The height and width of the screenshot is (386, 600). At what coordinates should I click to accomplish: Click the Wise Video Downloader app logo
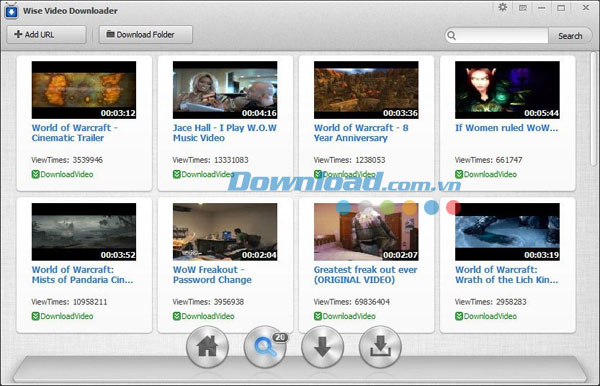11,11
